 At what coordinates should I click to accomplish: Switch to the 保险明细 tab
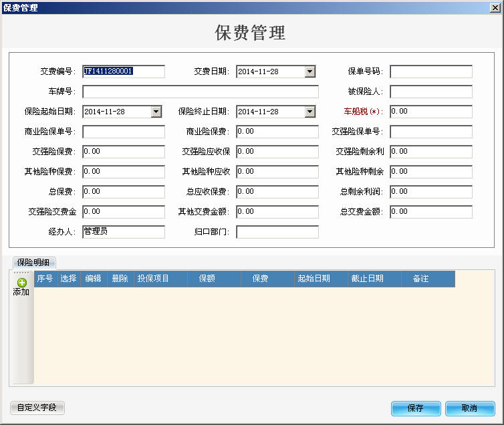[33, 263]
